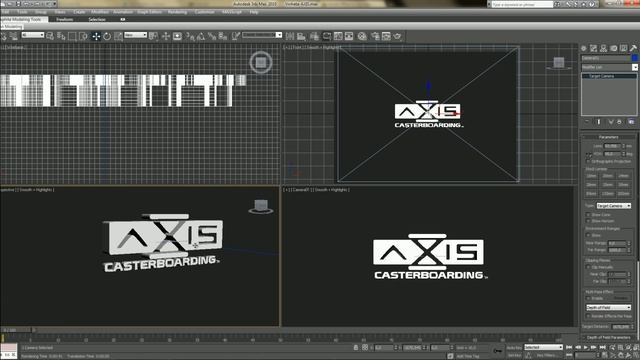The height and width of the screenshot is (360, 640).
Task: Open the Render Setup dialog
Action: pos(375,36)
